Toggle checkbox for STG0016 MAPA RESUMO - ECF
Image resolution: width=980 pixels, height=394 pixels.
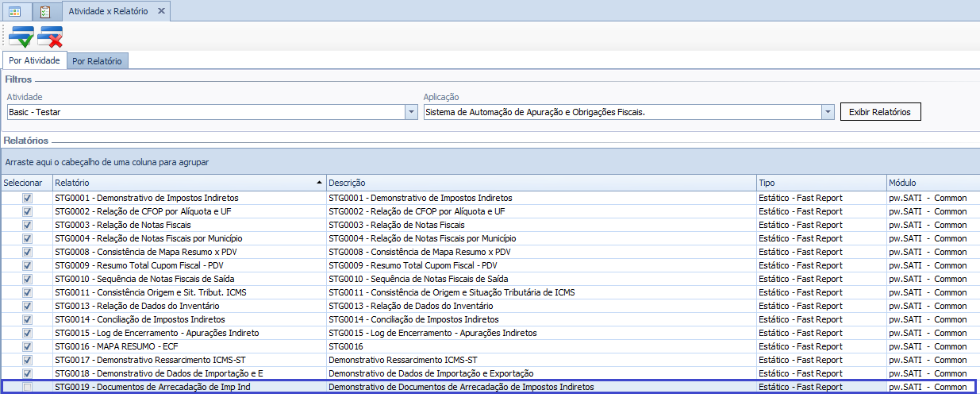click(28, 346)
